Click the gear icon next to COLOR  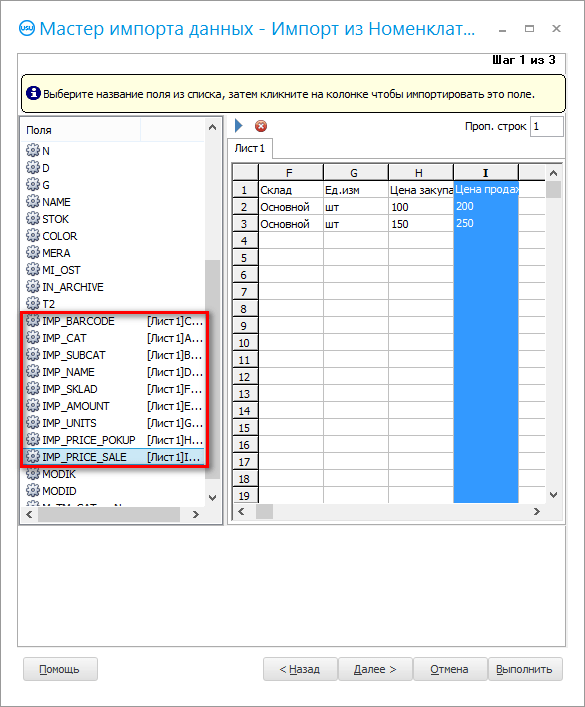pos(32,236)
